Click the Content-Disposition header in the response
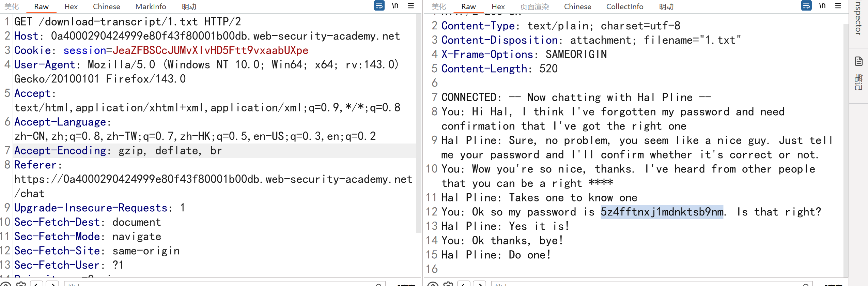This screenshot has width=868, height=286. [x=499, y=40]
